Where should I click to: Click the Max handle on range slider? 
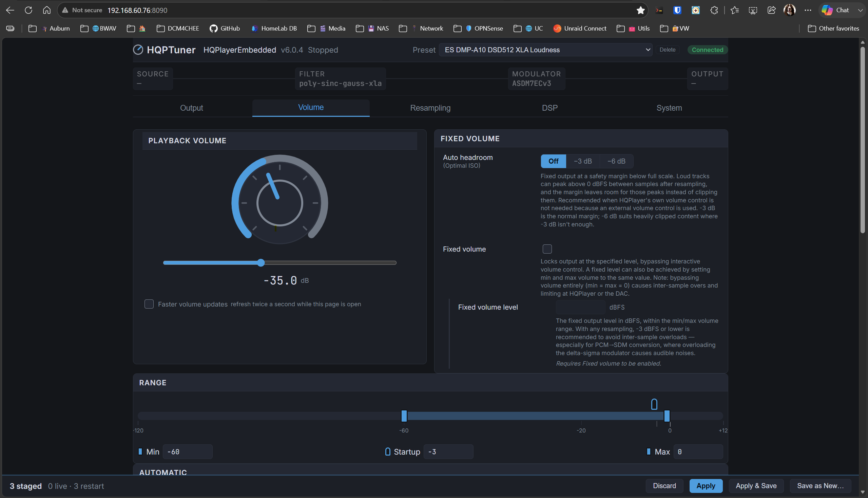pos(667,416)
